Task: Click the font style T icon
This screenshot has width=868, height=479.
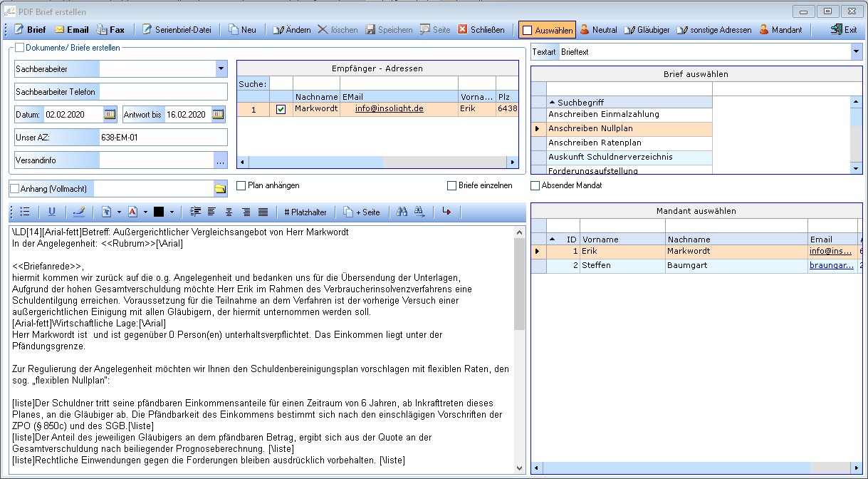Action: pyautogui.click(x=107, y=212)
